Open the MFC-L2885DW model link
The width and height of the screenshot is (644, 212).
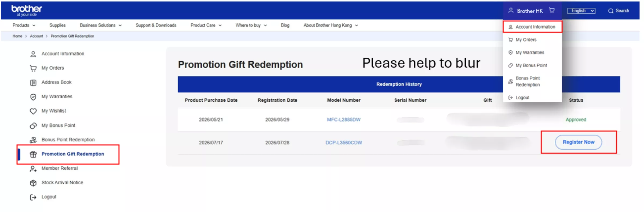tap(344, 120)
